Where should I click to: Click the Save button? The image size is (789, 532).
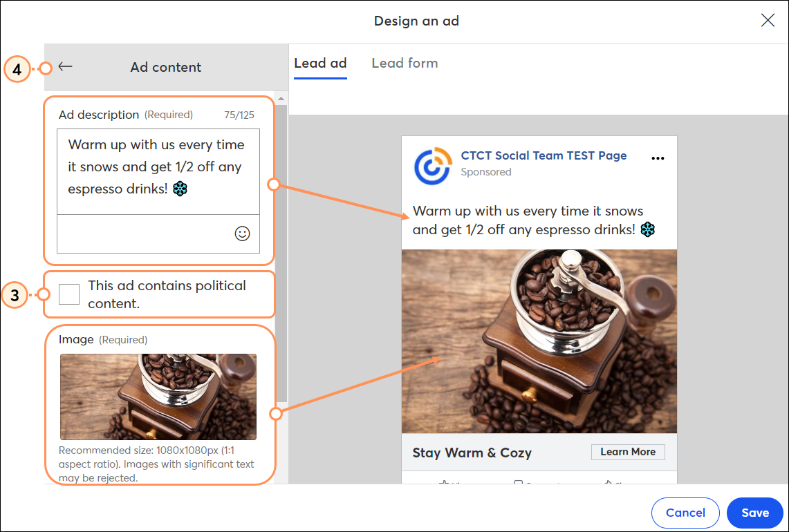[x=755, y=513]
